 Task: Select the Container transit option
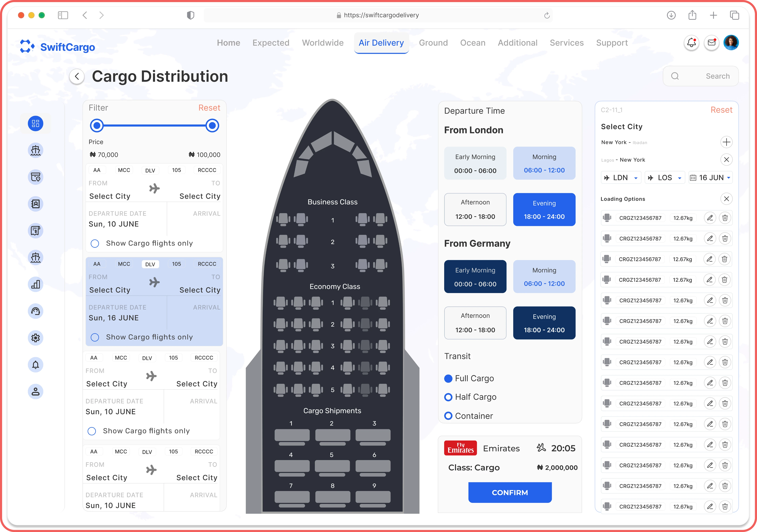pyautogui.click(x=448, y=416)
